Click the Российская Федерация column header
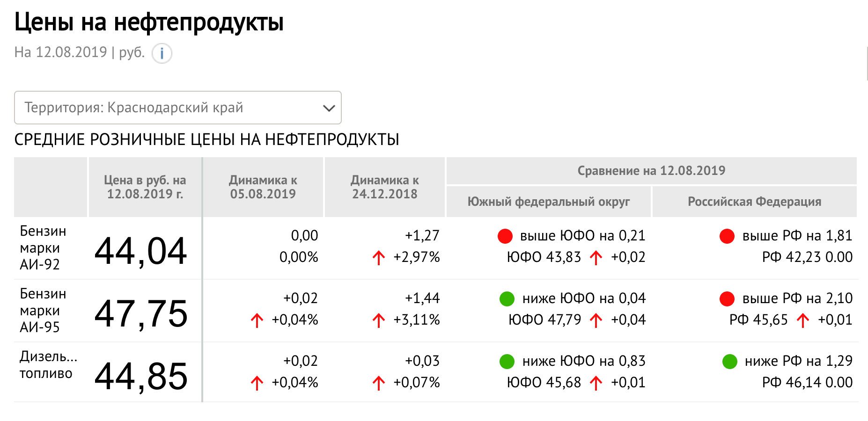868x421 pixels. tap(755, 202)
